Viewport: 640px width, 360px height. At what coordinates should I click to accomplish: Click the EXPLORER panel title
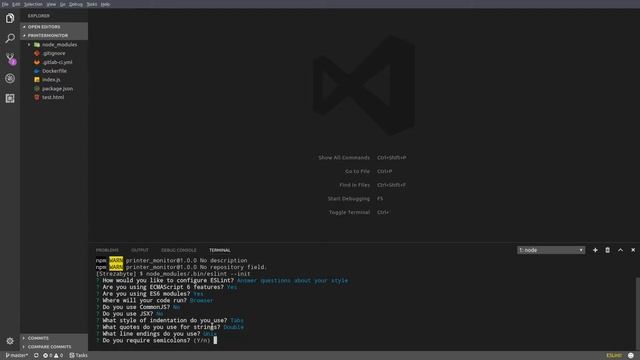(x=39, y=16)
